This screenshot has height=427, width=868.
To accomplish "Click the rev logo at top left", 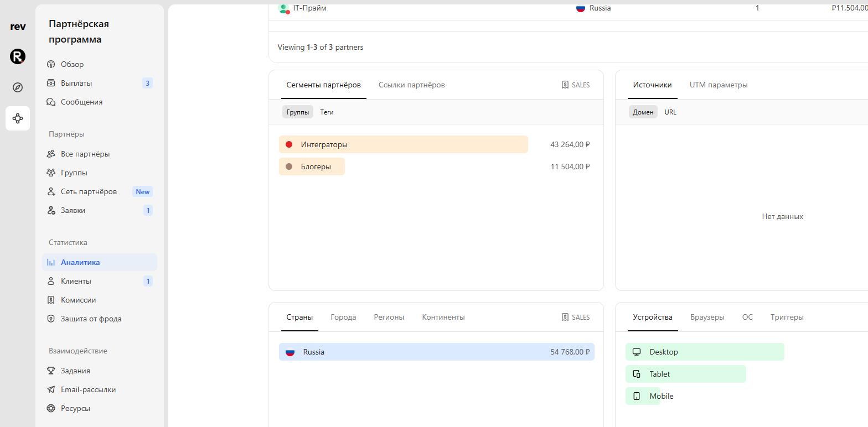I will pos(18,27).
